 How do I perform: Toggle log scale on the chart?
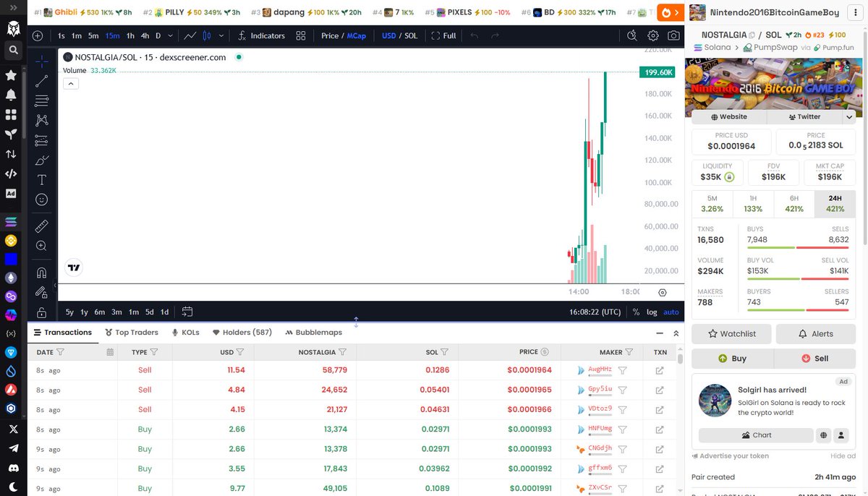[652, 312]
